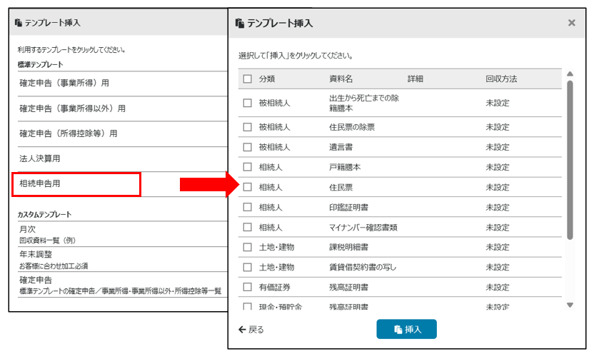This screenshot has width=604, height=364.
Task: Open the 月次 custom template
Action: (29, 230)
